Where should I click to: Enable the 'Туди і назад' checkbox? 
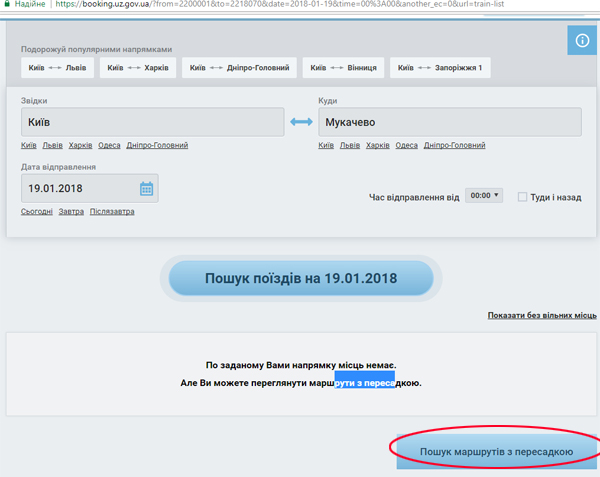523,197
